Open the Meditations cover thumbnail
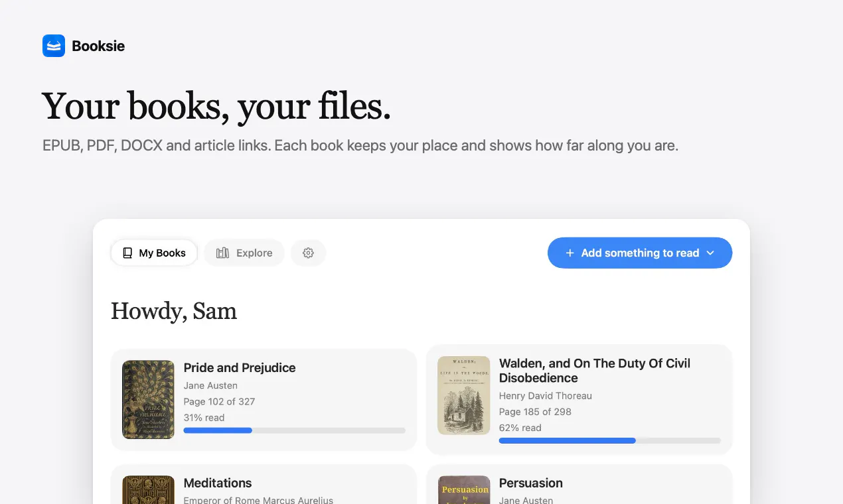 [x=148, y=490]
